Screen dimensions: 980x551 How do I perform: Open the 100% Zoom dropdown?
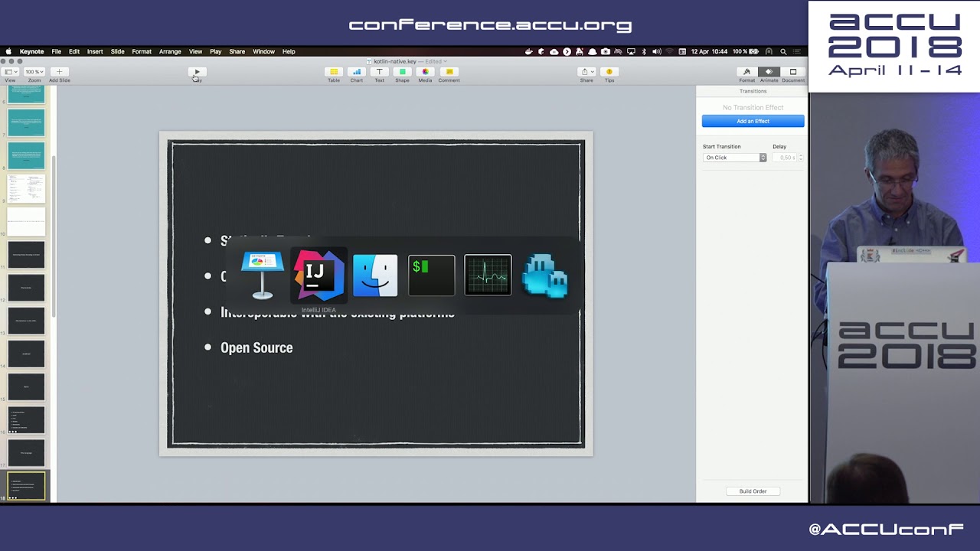(34, 72)
